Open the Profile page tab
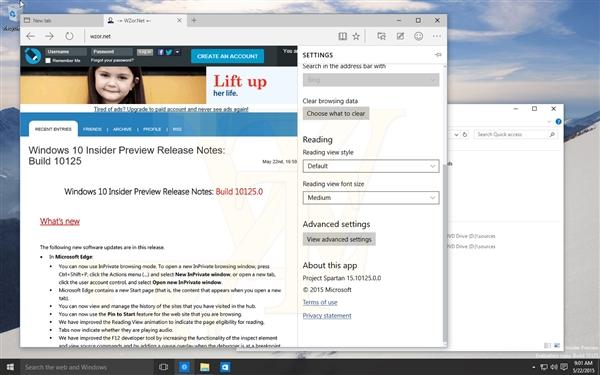This screenshot has width=600, height=375. (x=152, y=129)
